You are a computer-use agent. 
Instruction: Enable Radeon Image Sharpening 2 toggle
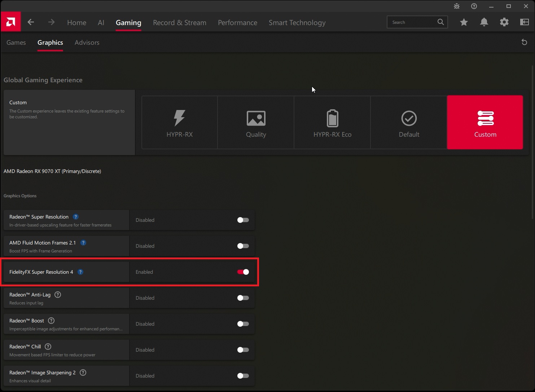243,376
